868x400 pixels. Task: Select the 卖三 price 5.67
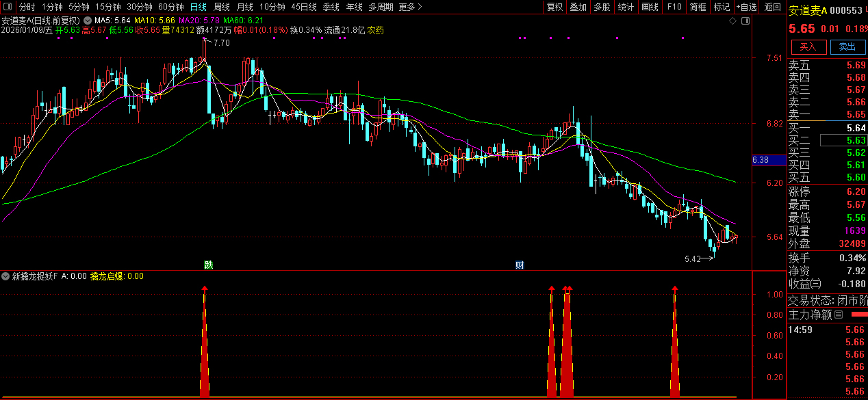(856, 90)
